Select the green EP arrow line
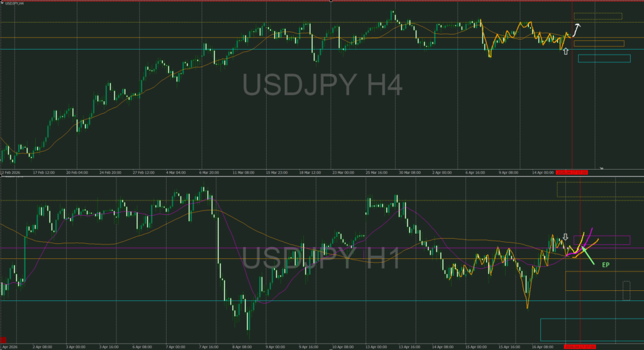This screenshot has width=644, height=350. (588, 256)
